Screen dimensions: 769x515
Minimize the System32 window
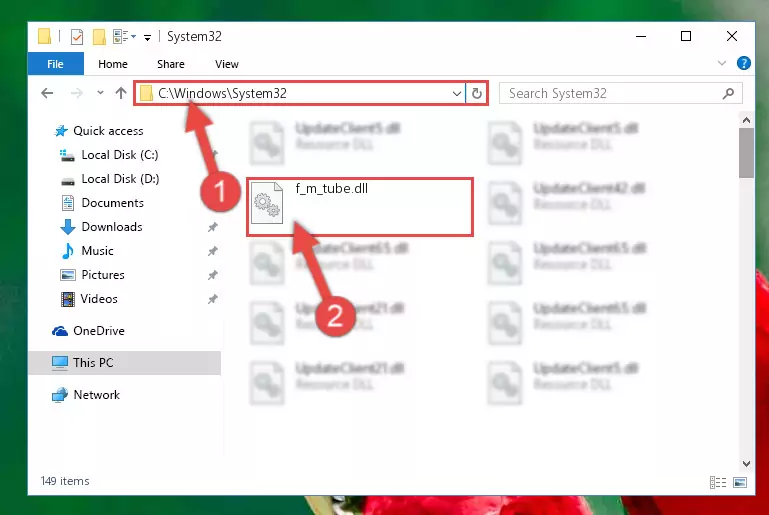tap(641, 36)
